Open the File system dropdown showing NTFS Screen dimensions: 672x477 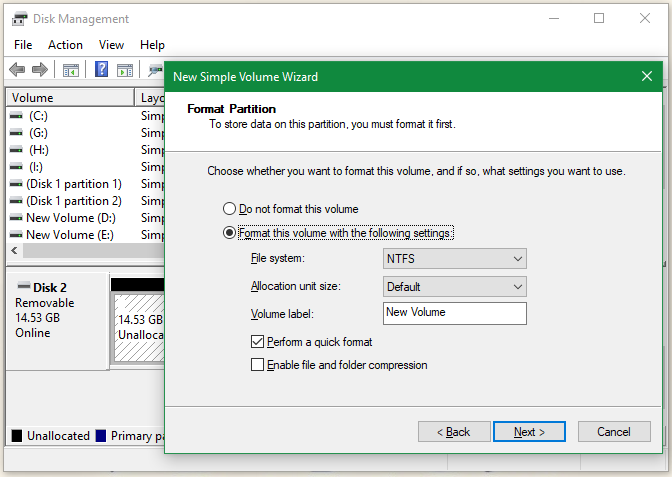tap(455, 259)
